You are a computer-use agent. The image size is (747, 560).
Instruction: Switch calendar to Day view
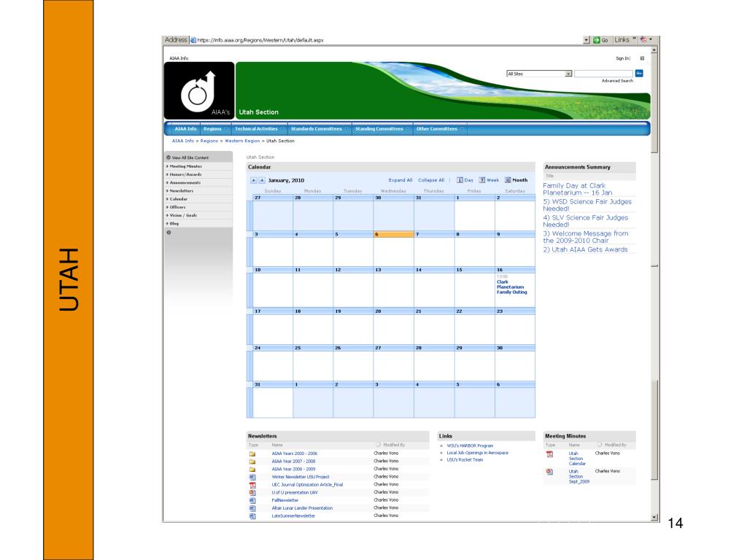465,180
